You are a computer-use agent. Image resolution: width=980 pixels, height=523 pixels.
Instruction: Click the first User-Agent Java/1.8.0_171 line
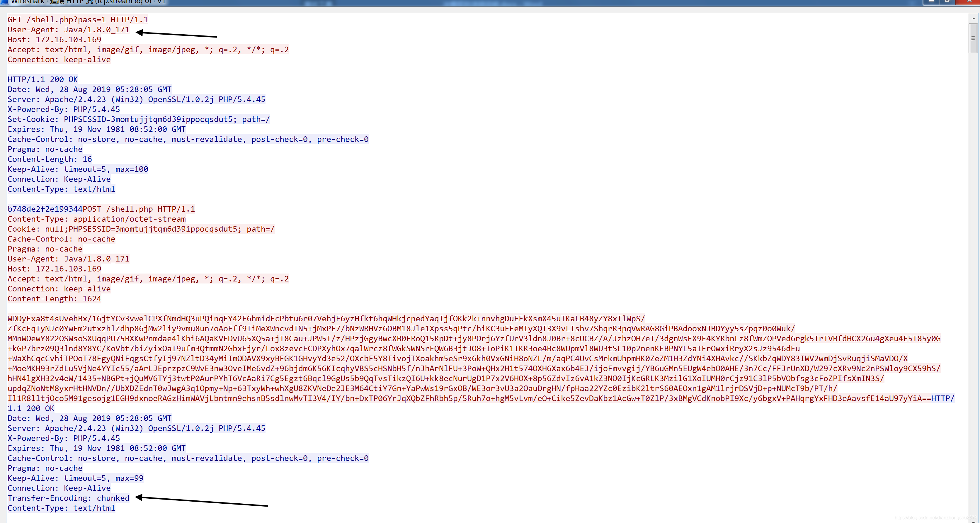69,30
